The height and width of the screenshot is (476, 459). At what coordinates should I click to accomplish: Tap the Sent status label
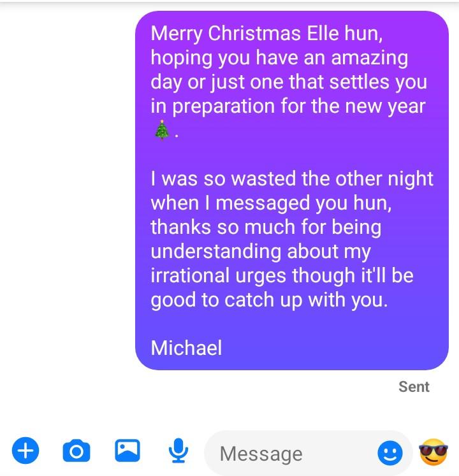(414, 387)
